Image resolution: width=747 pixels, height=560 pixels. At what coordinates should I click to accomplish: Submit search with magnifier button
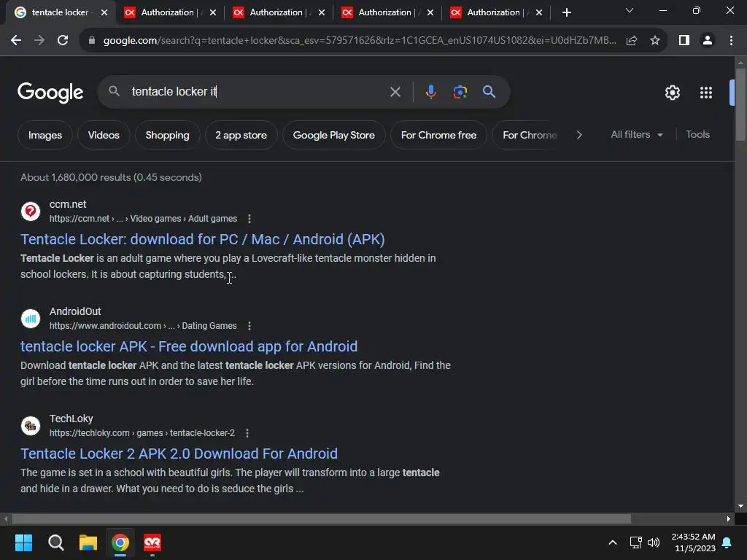tap(489, 91)
